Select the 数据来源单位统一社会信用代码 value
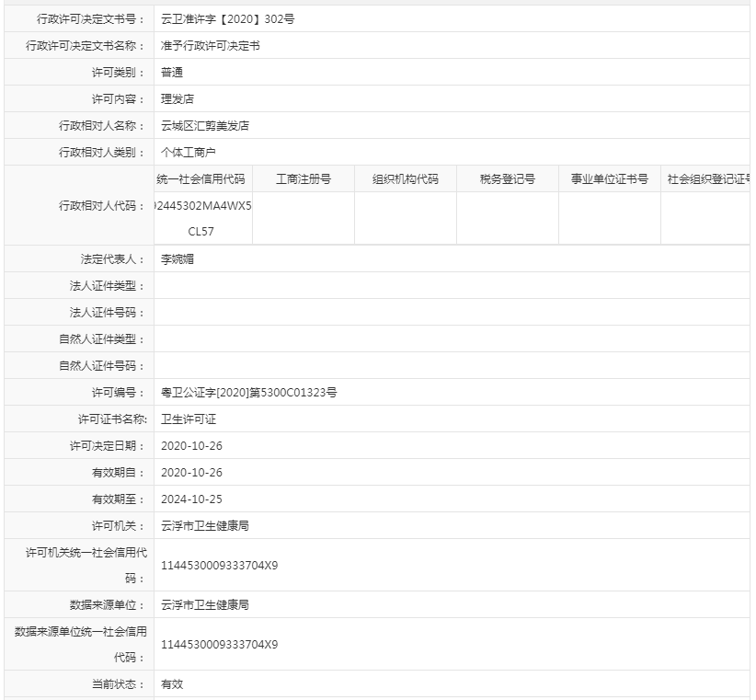The height and width of the screenshot is (700, 756). pos(220,645)
